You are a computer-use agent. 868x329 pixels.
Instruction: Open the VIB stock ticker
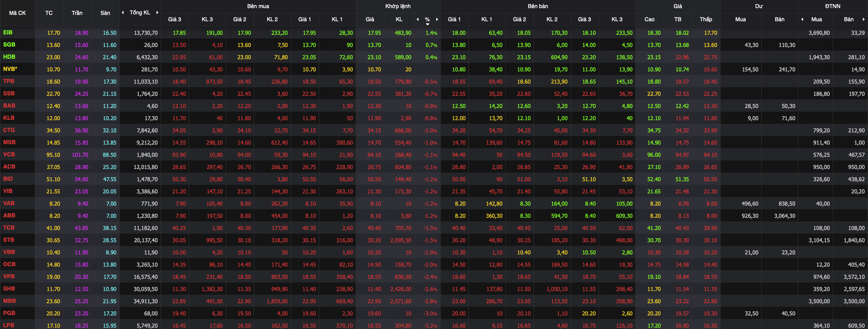(x=8, y=191)
